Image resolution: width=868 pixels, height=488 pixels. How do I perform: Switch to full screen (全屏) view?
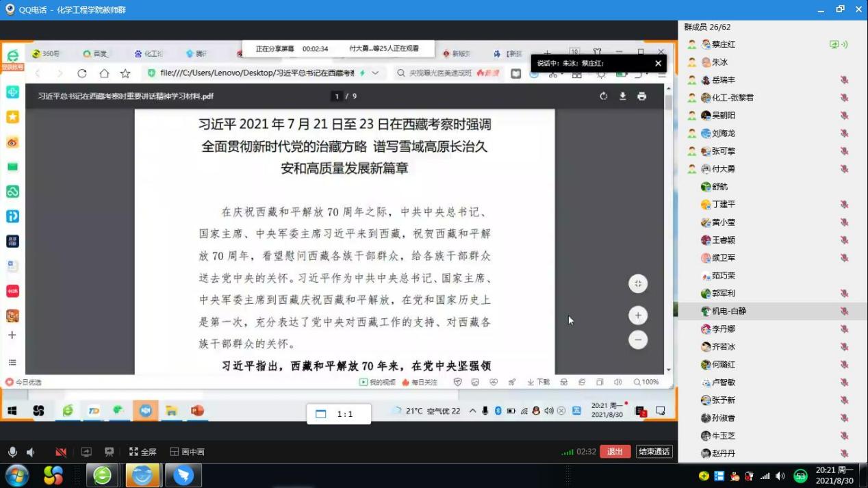pyautogui.click(x=143, y=452)
